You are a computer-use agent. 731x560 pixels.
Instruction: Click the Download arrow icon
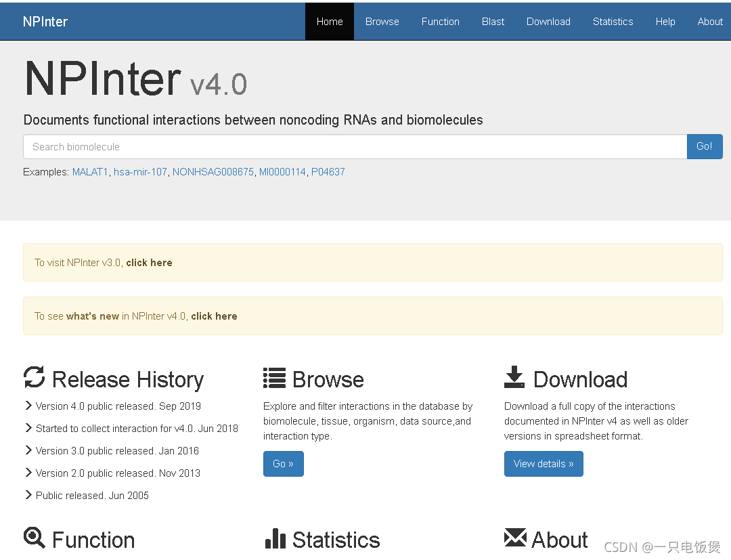pos(514,377)
